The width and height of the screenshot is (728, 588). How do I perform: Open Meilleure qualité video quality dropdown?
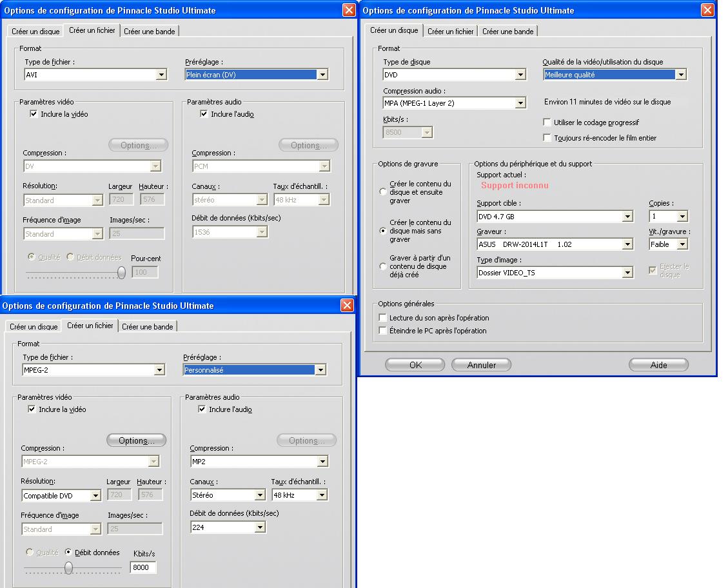[615, 75]
